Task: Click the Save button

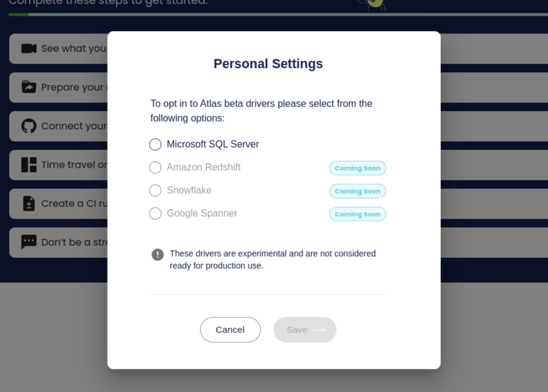Action: point(304,330)
